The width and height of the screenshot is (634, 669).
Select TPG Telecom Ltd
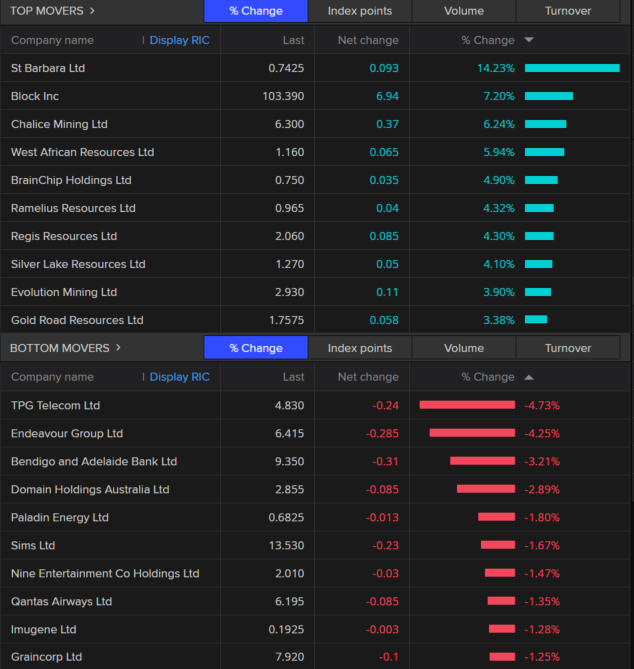point(55,405)
